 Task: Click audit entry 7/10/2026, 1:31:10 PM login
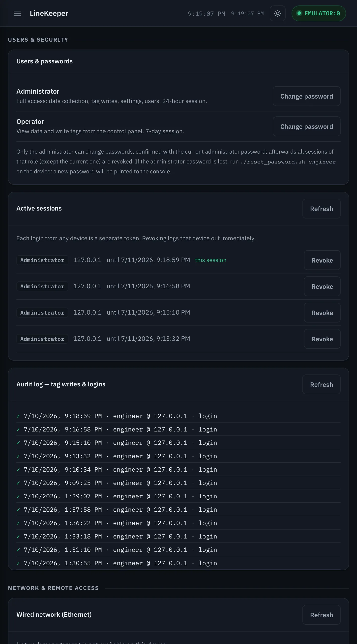pyautogui.click(x=178, y=550)
